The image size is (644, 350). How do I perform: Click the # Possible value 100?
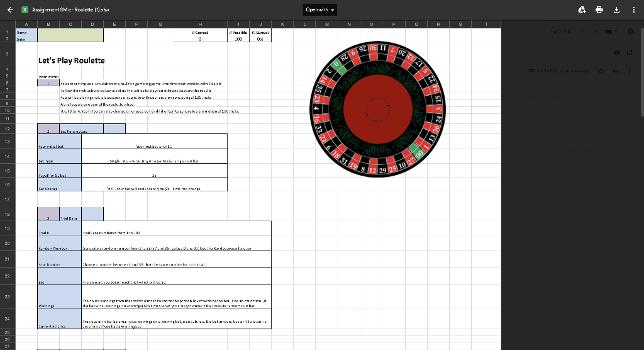coord(238,39)
